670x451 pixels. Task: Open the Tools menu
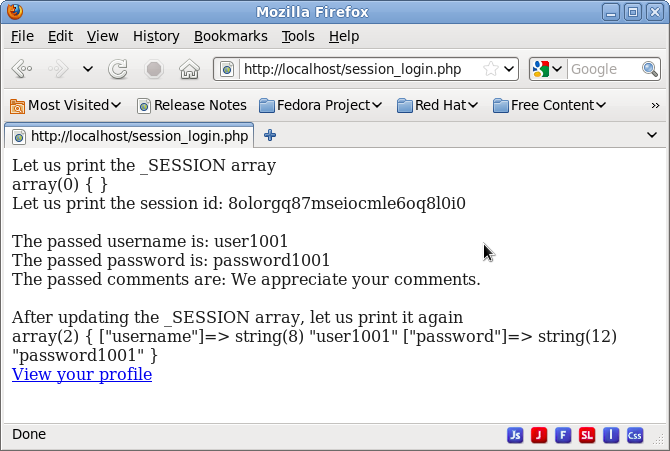(298, 36)
